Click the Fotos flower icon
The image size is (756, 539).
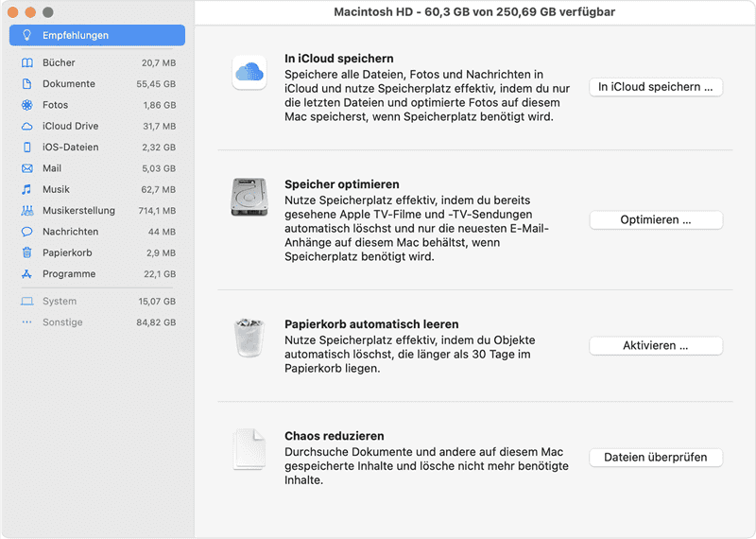27,105
